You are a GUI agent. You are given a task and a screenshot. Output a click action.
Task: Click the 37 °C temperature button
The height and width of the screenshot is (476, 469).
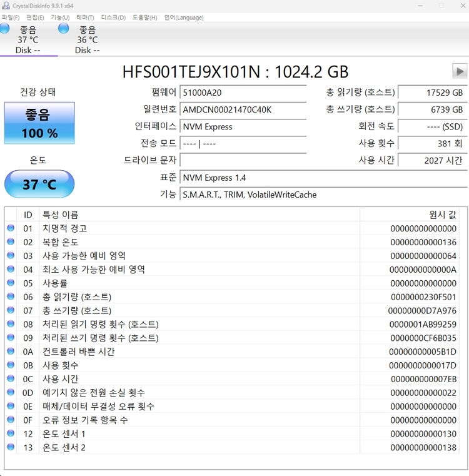[x=39, y=184]
